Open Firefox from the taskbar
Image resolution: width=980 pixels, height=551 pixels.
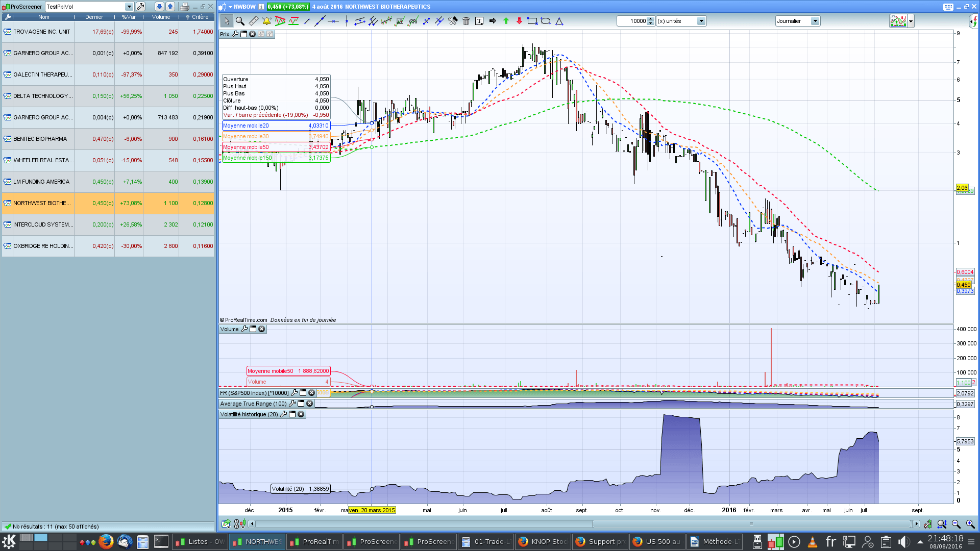click(x=106, y=541)
